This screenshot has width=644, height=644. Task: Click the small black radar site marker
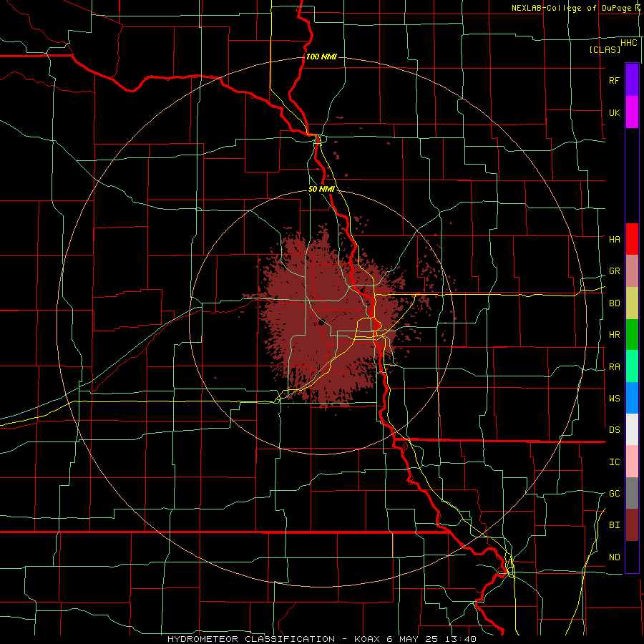coord(322,322)
